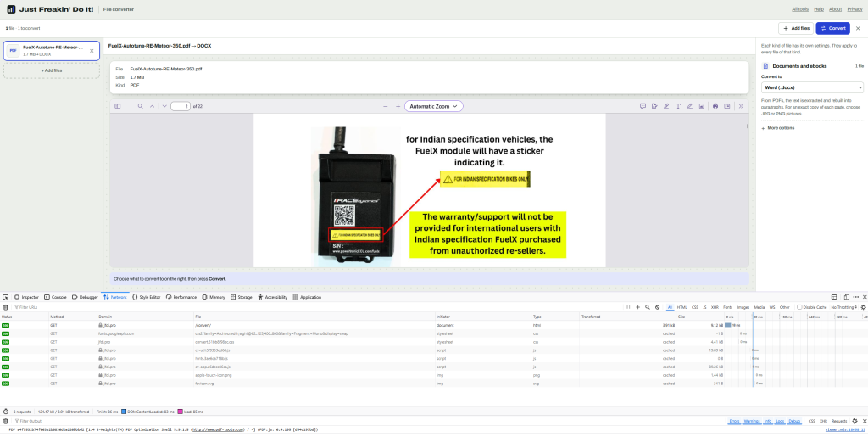Save the PDF from viewer toolbar

[726, 106]
